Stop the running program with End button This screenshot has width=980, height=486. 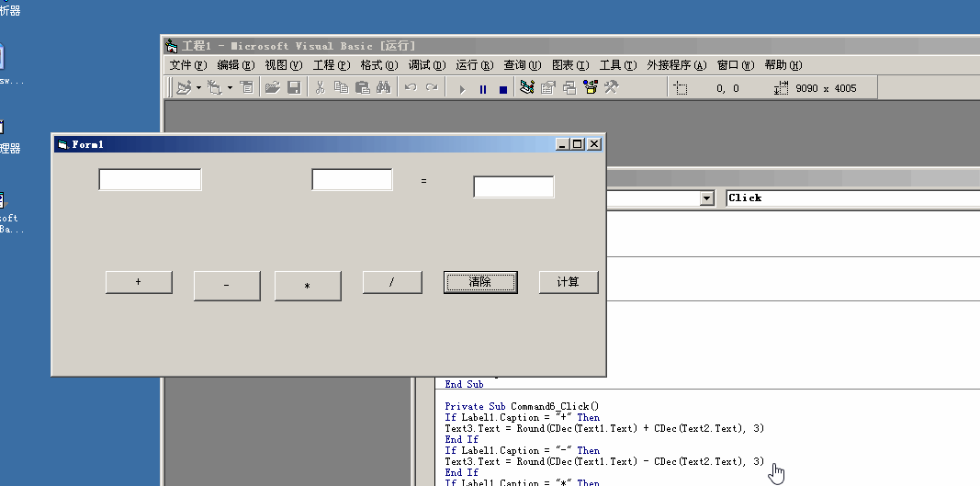pyautogui.click(x=502, y=89)
